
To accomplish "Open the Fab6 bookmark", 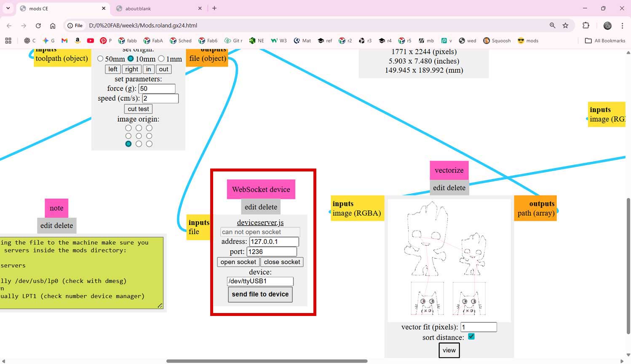I will (x=208, y=41).
